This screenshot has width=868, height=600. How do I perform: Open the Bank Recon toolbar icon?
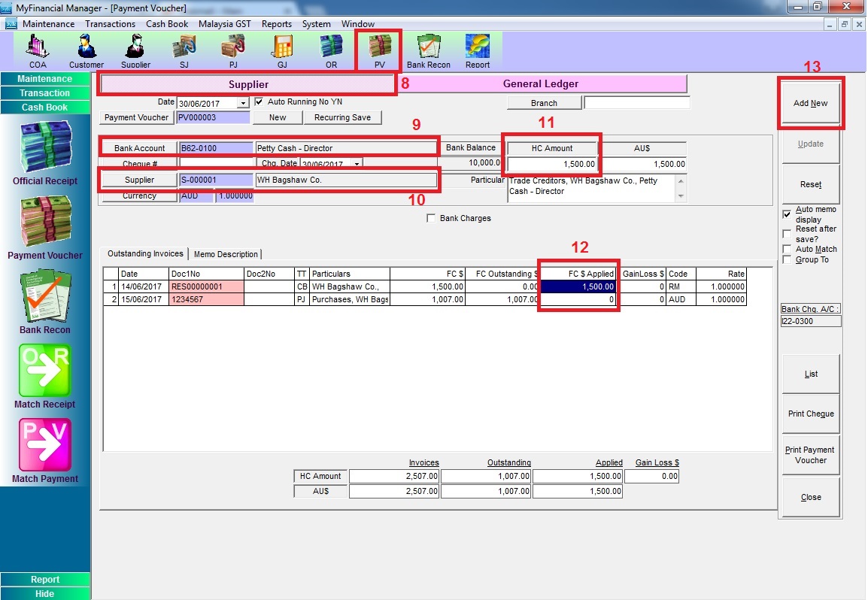(429, 50)
